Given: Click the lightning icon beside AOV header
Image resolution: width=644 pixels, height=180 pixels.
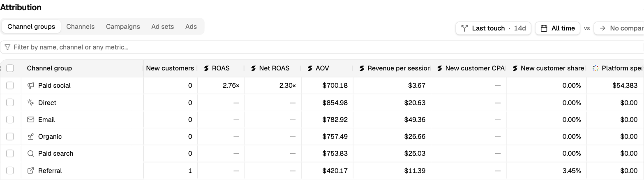Looking at the screenshot, I should coord(310,68).
